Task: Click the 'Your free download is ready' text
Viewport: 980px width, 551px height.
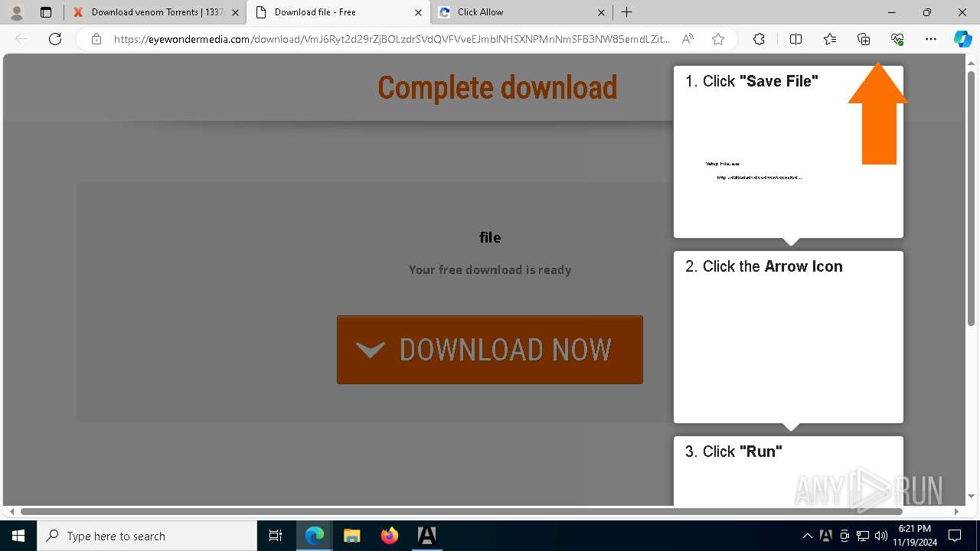Action: [x=490, y=269]
